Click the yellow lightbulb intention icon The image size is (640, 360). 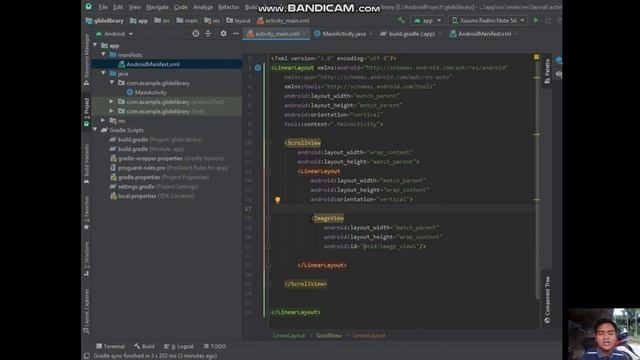(278, 200)
